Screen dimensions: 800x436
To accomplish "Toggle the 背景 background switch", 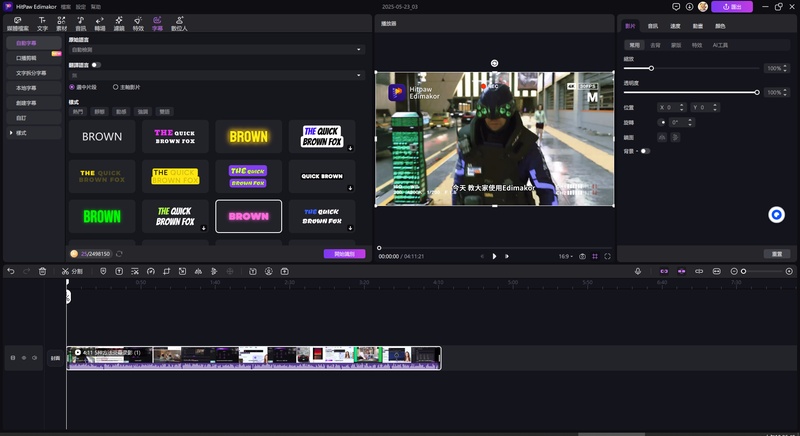I will (644, 151).
